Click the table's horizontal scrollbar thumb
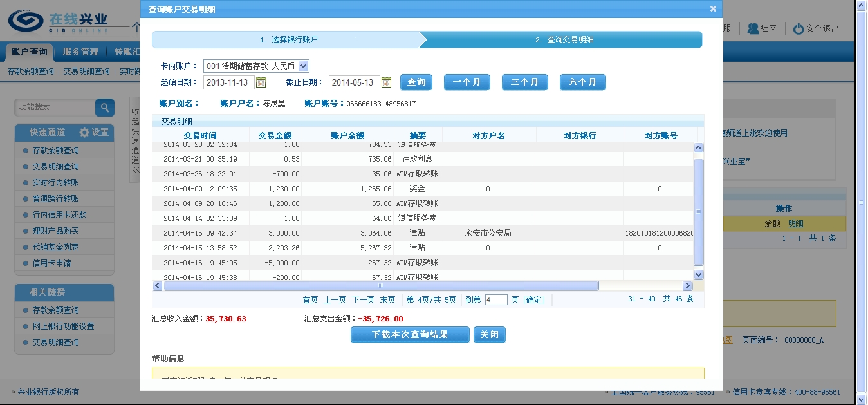The height and width of the screenshot is (405, 868). point(381,286)
